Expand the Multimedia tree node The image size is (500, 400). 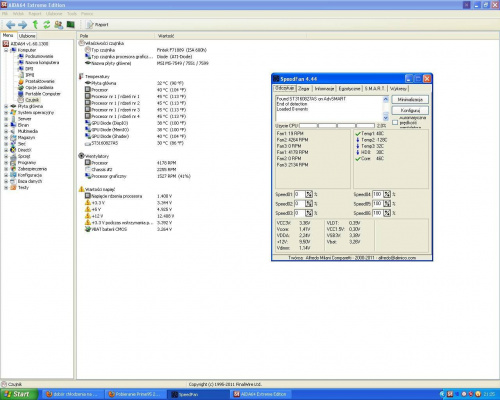pyautogui.click(x=6, y=131)
